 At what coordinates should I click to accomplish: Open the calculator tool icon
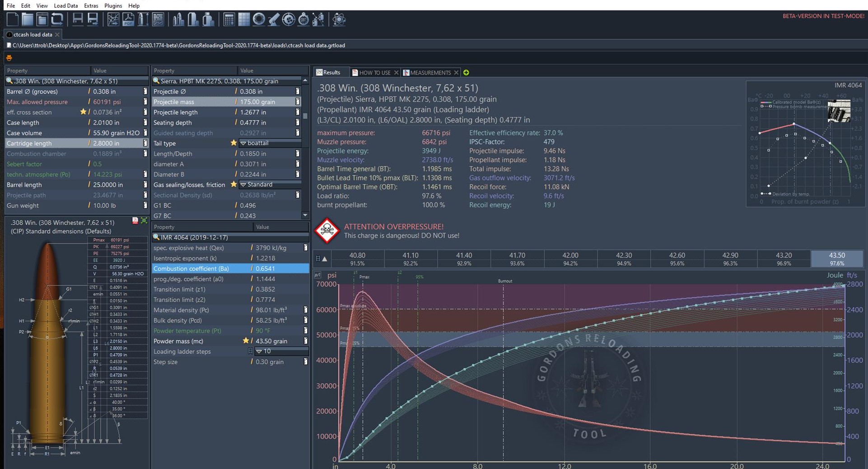[229, 19]
